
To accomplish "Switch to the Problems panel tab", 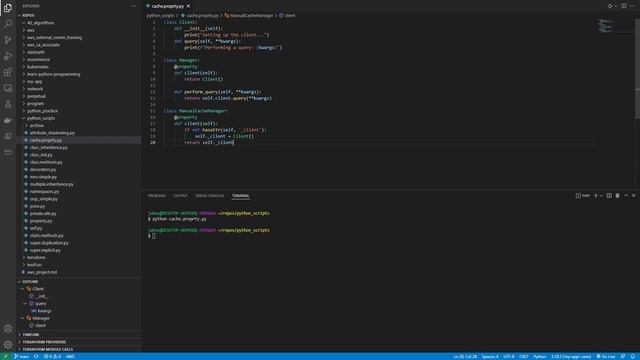I will coord(157,196).
